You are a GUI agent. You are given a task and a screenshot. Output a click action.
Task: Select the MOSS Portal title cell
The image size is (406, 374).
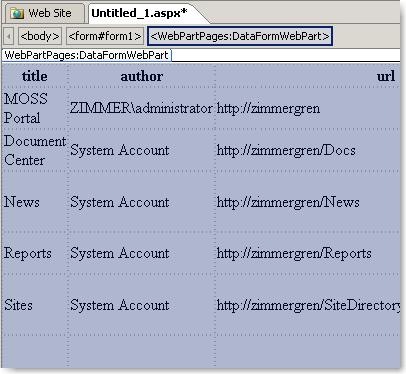pyautogui.click(x=35, y=108)
